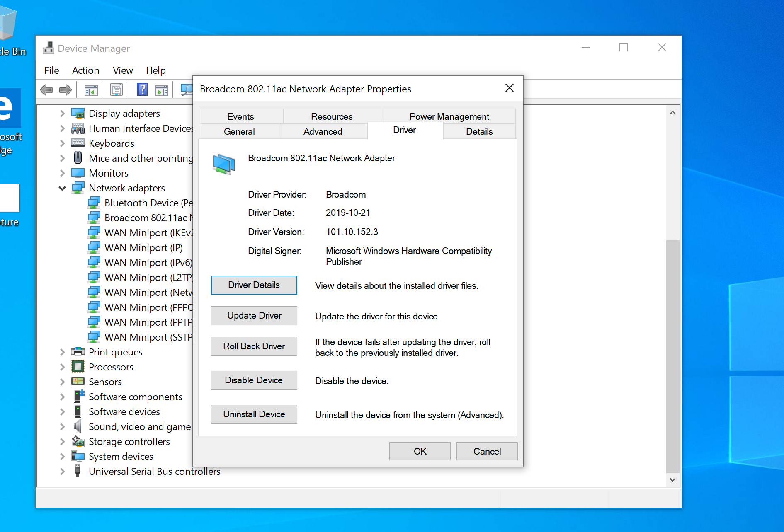Switch to the Resources tab
Viewport: 784px width, 532px height.
click(x=332, y=116)
